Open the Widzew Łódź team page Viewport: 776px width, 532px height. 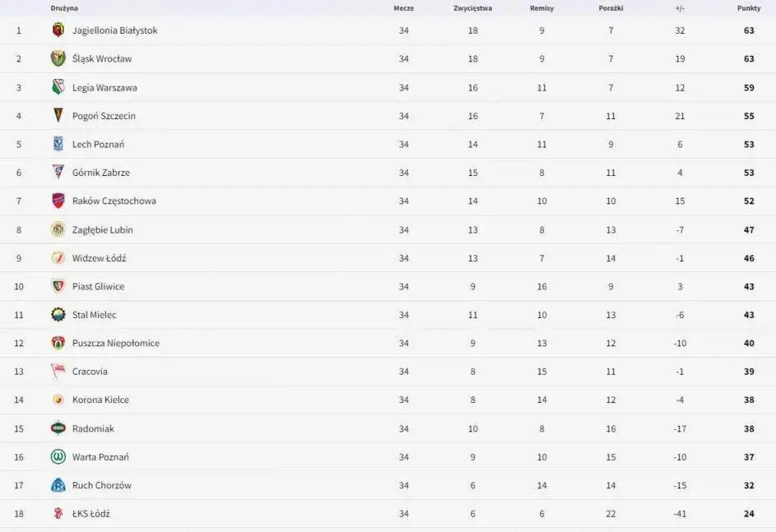click(x=99, y=258)
